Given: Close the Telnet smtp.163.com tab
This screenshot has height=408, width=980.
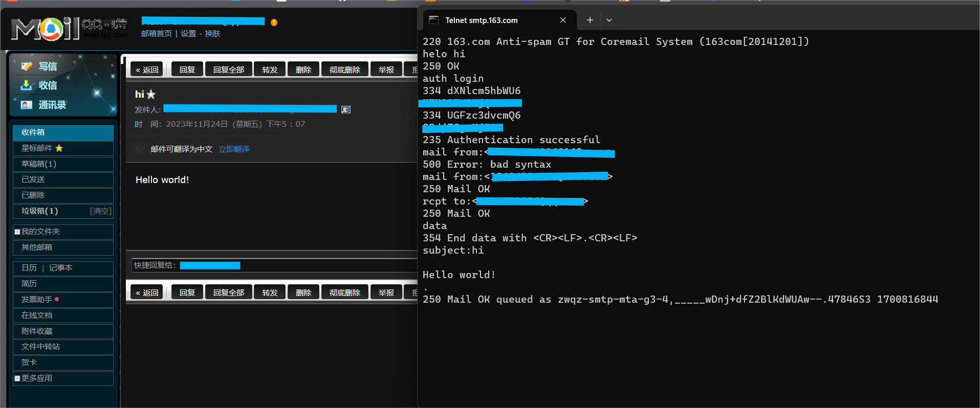Looking at the screenshot, I should pos(563,20).
